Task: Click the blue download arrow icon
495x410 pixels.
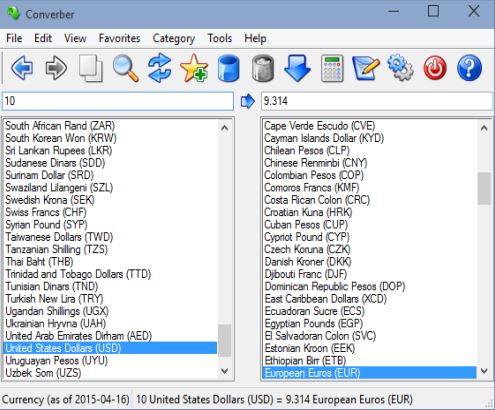Action: 297,68
